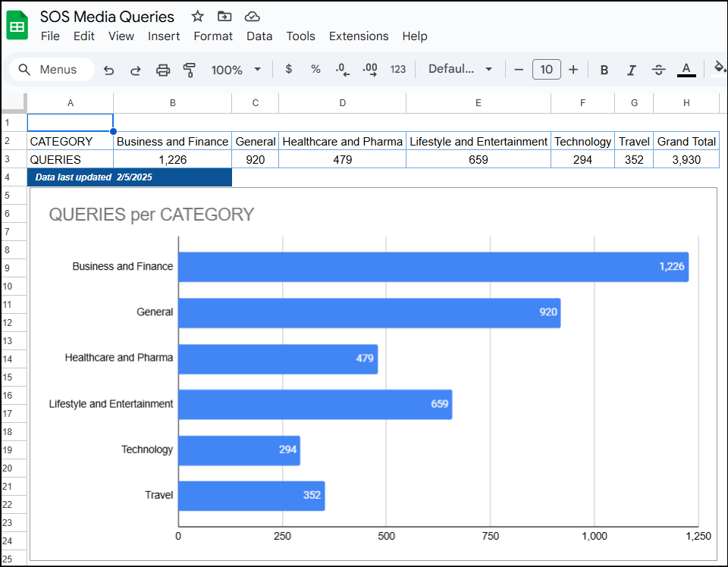Decrease decimal places
728x567 pixels.
pos(342,70)
